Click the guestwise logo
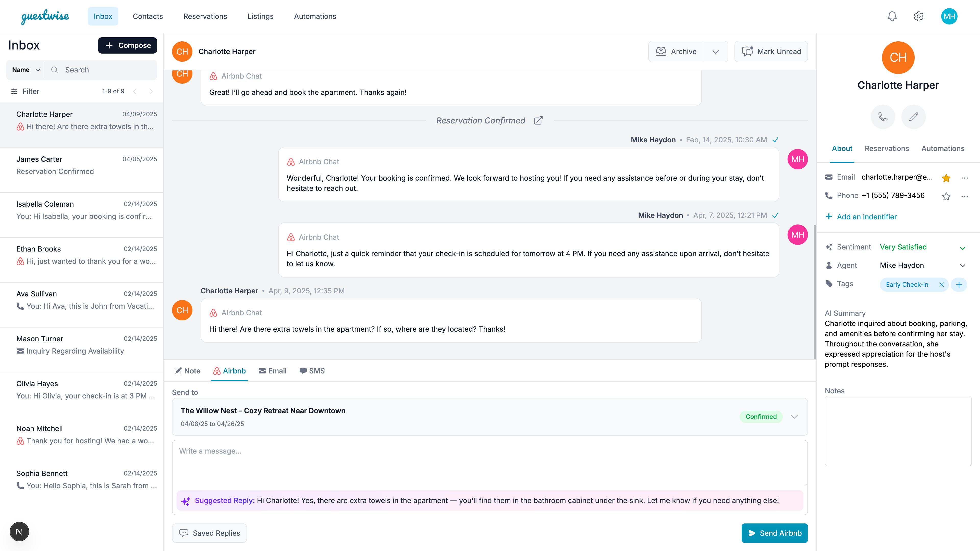 [45, 17]
